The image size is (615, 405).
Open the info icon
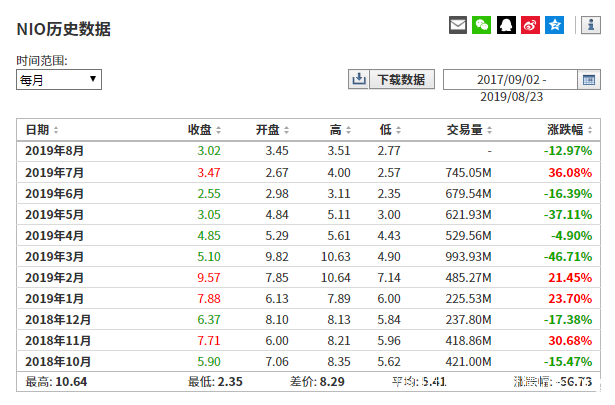coord(591,25)
